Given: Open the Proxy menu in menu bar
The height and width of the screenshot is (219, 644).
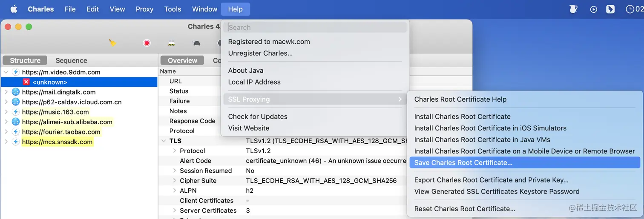Looking at the screenshot, I should (144, 9).
